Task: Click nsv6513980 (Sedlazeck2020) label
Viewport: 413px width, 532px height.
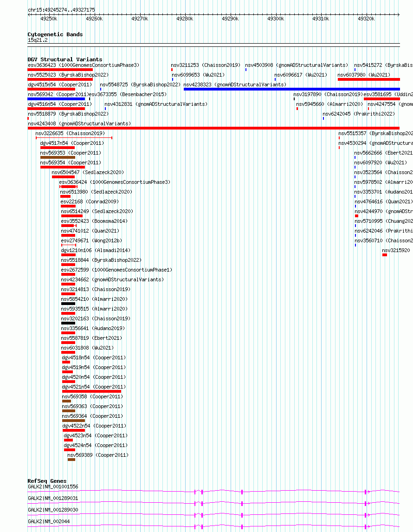Action: 97,192
